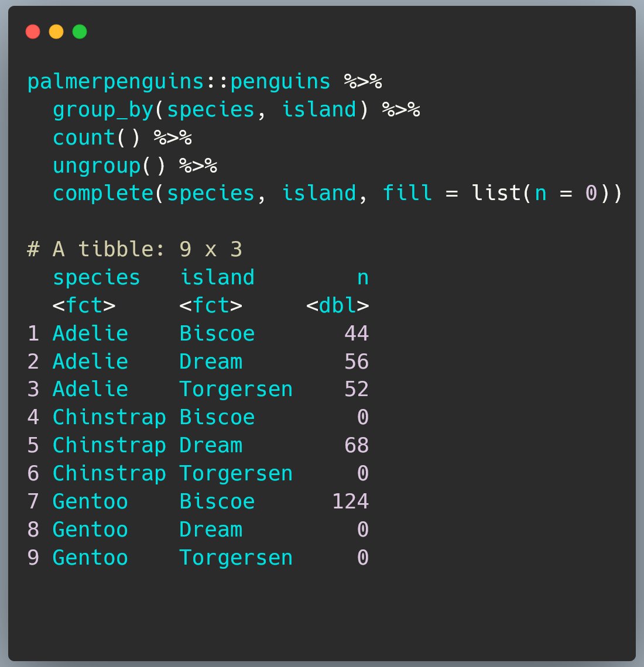This screenshot has height=667, width=644.
Task: Click the value 44 for Adelie Biscoe
Action: [x=357, y=333]
